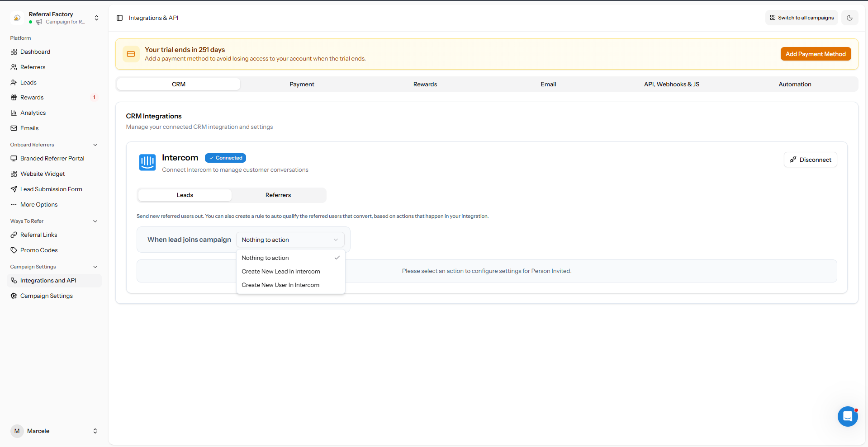Click Add Payment Method button

coord(816,54)
